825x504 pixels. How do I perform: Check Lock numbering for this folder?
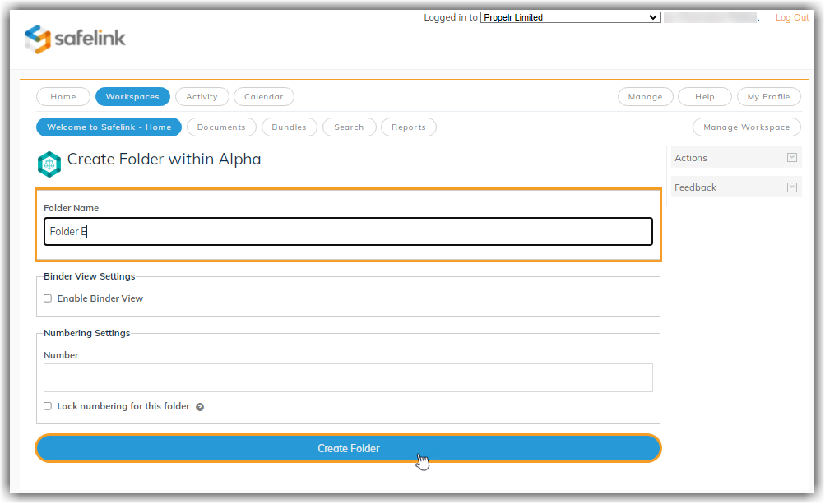[48, 406]
